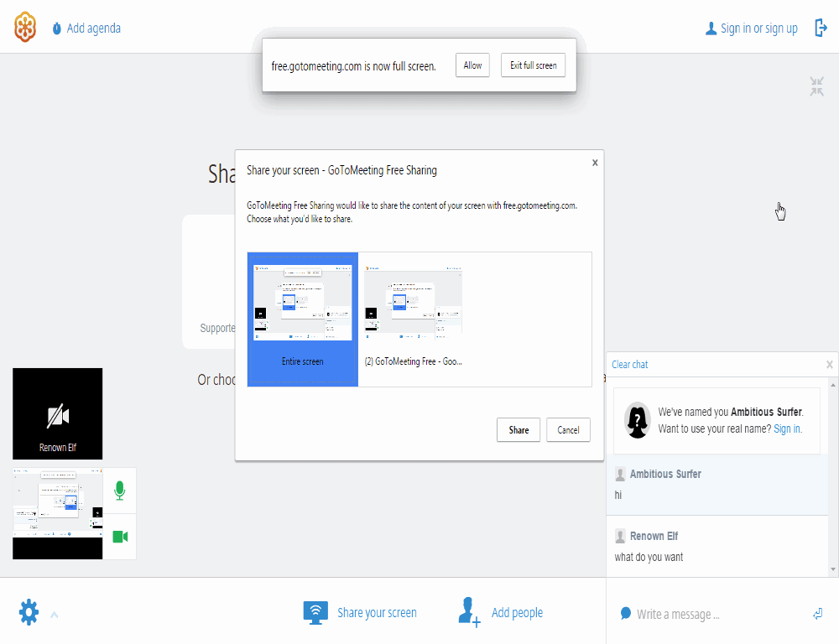Allow full screen for free.gotomeeting.com
The width and height of the screenshot is (839, 644).
[x=472, y=65]
